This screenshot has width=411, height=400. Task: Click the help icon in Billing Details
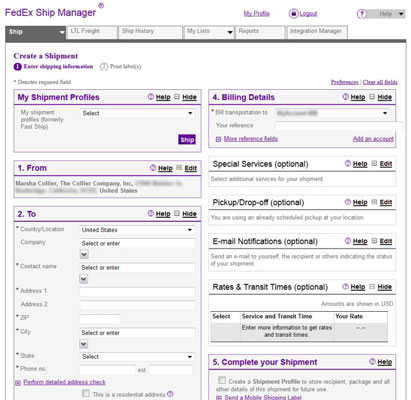click(346, 97)
